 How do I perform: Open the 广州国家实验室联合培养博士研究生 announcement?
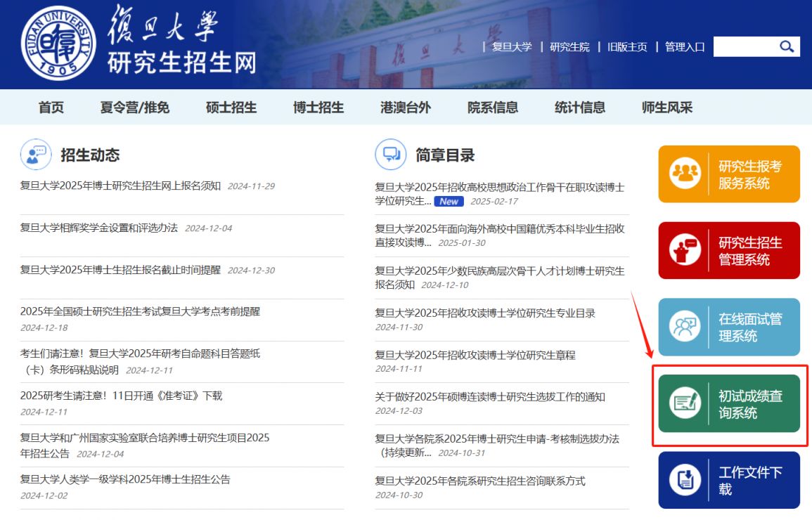(145, 445)
